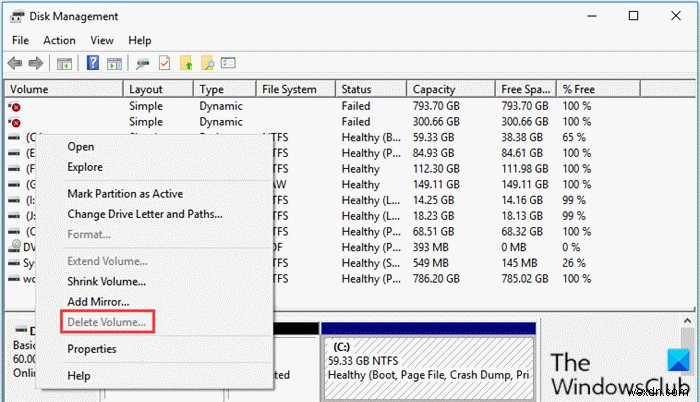Click the 26 % free value

tap(574, 263)
